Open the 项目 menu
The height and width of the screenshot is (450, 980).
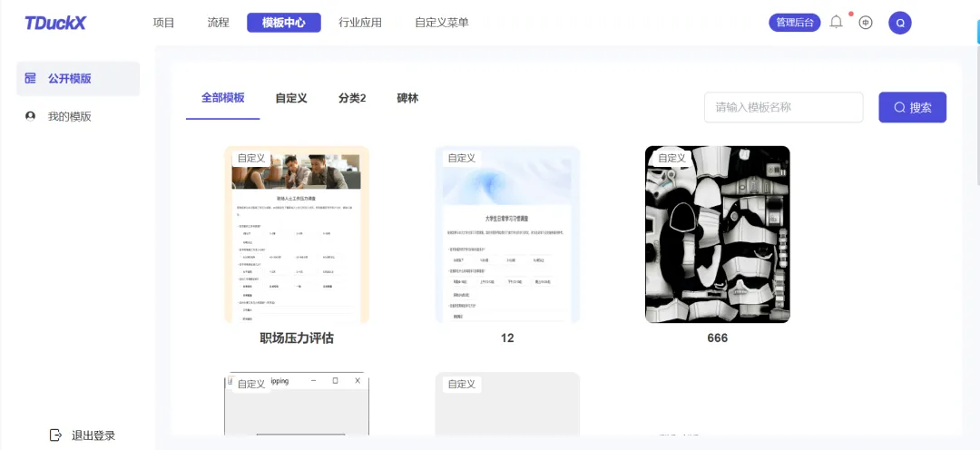[163, 23]
